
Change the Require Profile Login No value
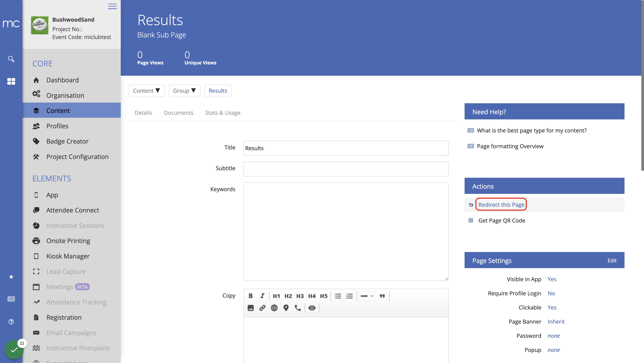pyautogui.click(x=551, y=293)
